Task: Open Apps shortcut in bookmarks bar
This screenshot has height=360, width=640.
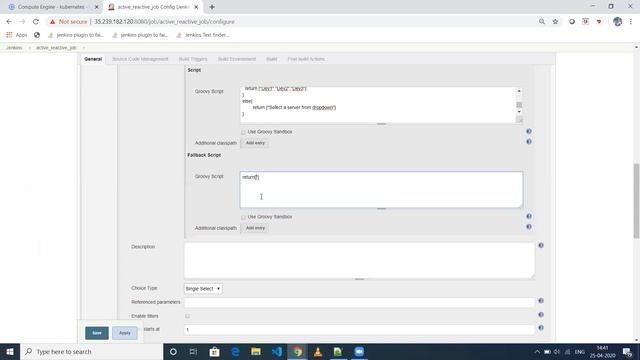Action: 17,35
